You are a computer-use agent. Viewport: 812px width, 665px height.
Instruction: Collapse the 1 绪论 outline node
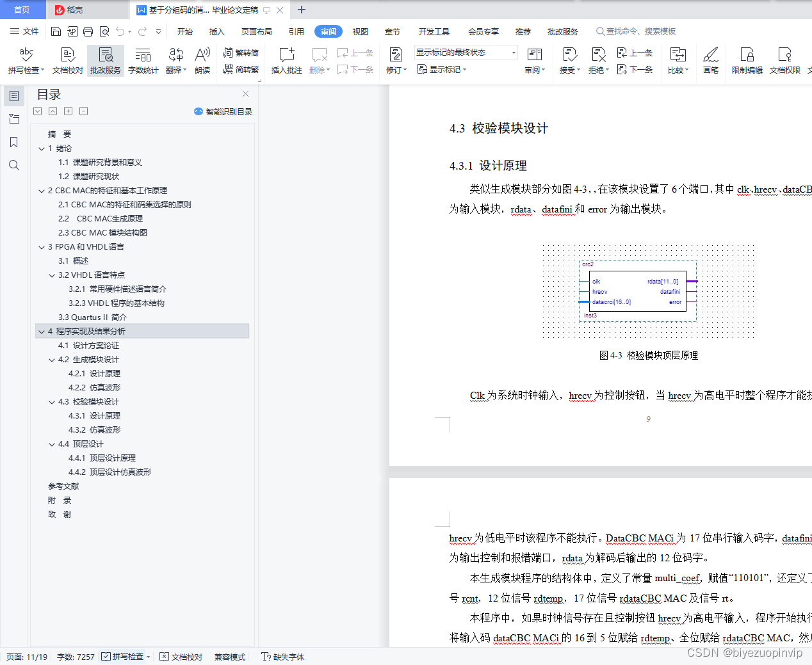click(42, 148)
